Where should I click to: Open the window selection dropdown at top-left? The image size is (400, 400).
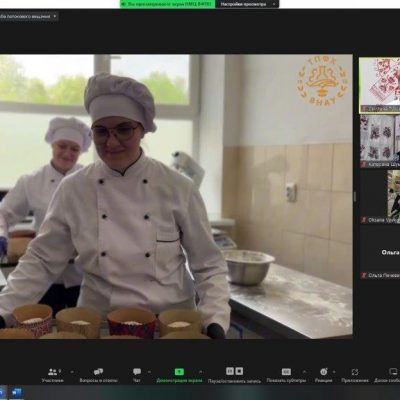point(29,16)
